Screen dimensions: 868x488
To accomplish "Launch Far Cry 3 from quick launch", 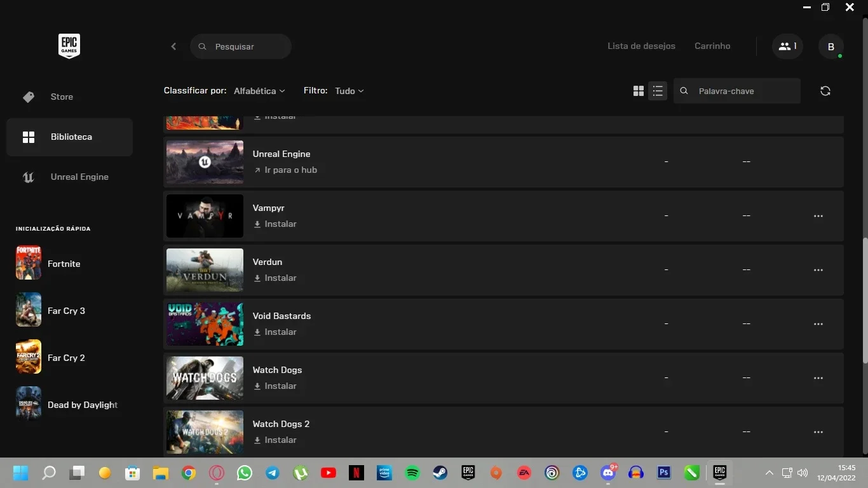I will pyautogui.click(x=51, y=311).
